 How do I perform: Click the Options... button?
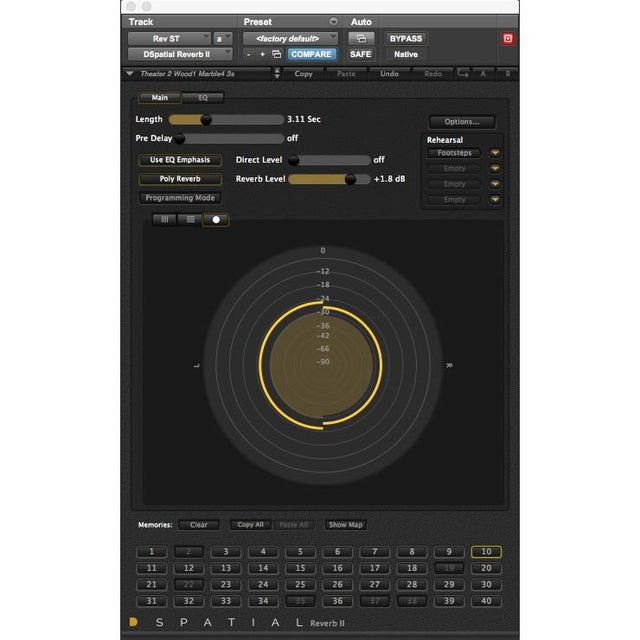pos(462,122)
